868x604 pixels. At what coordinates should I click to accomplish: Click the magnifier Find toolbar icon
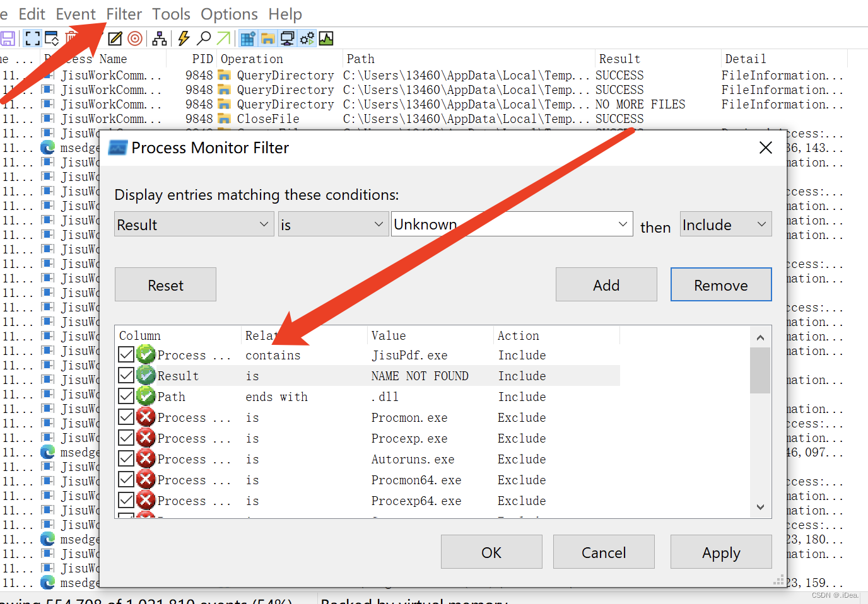click(x=204, y=38)
